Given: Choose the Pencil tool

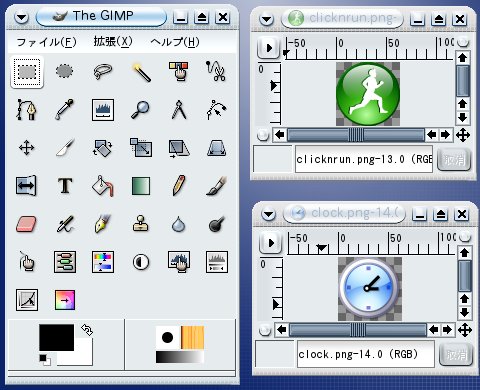Looking at the screenshot, I should pyautogui.click(x=179, y=186).
